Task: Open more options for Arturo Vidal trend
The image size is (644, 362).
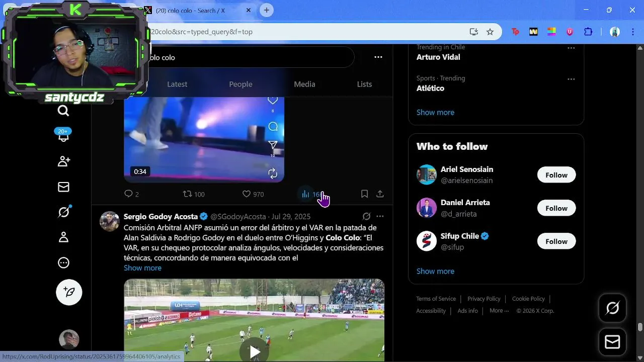Action: click(571, 48)
